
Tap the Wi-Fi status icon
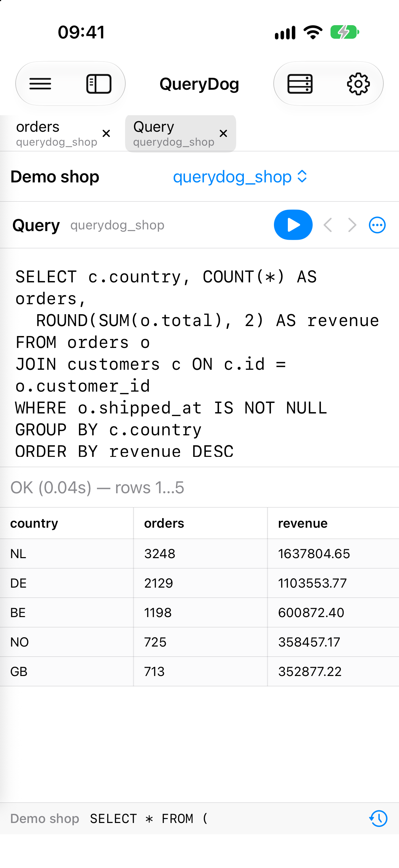[x=313, y=32]
